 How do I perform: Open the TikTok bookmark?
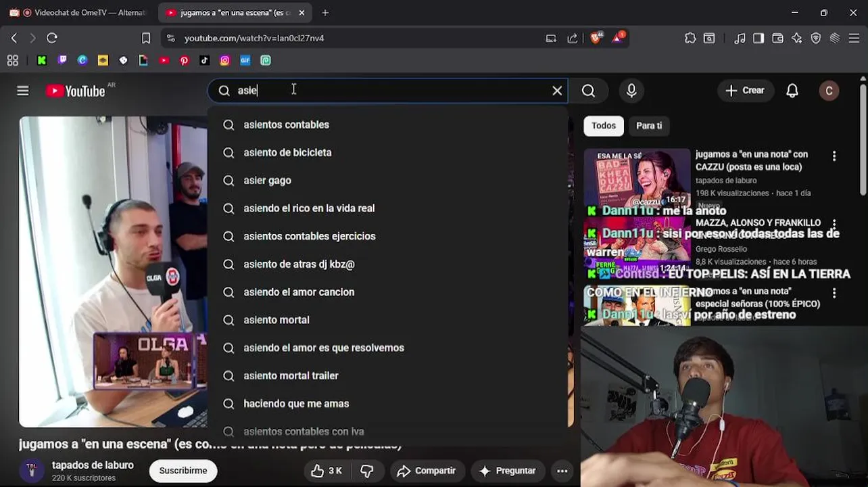(204, 60)
